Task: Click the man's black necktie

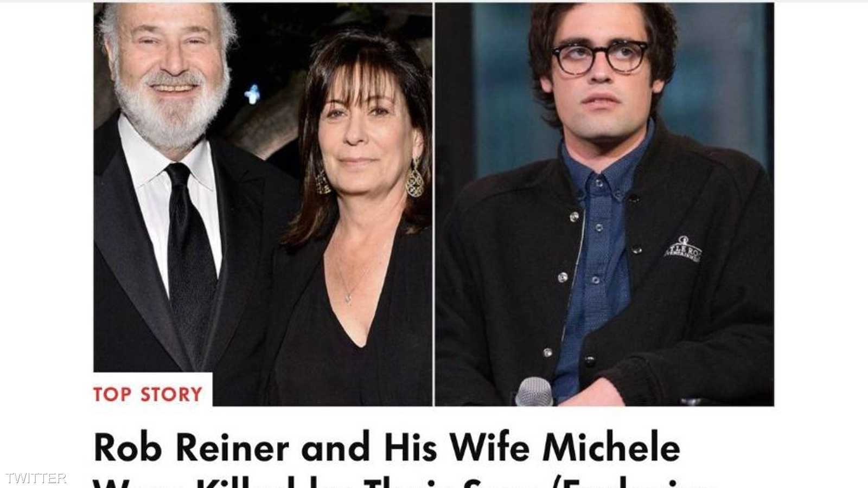Action: click(190, 260)
